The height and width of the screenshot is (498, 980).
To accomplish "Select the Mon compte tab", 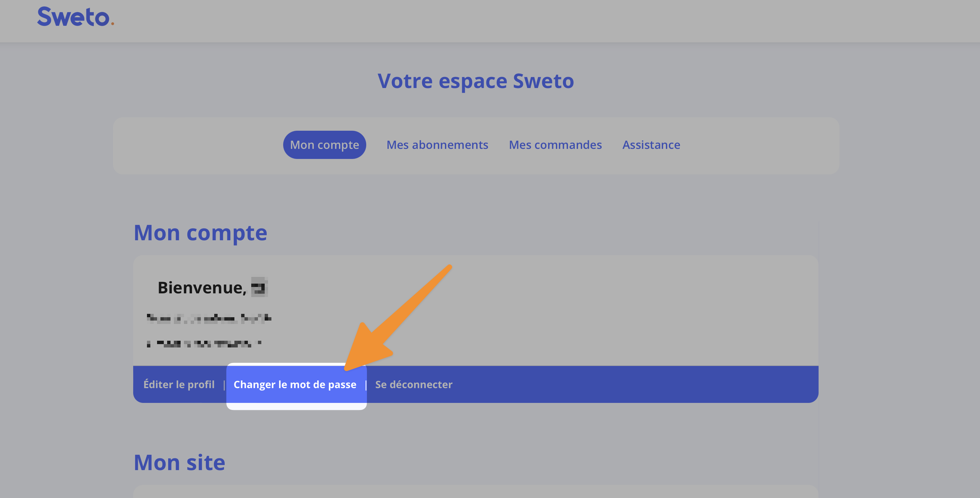I will pos(324,145).
